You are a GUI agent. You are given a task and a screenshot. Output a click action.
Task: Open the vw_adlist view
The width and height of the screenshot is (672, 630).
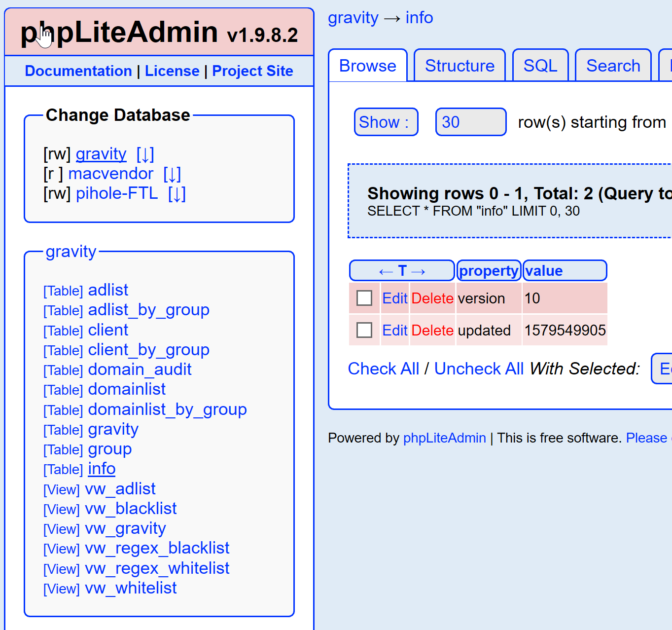[x=120, y=489]
